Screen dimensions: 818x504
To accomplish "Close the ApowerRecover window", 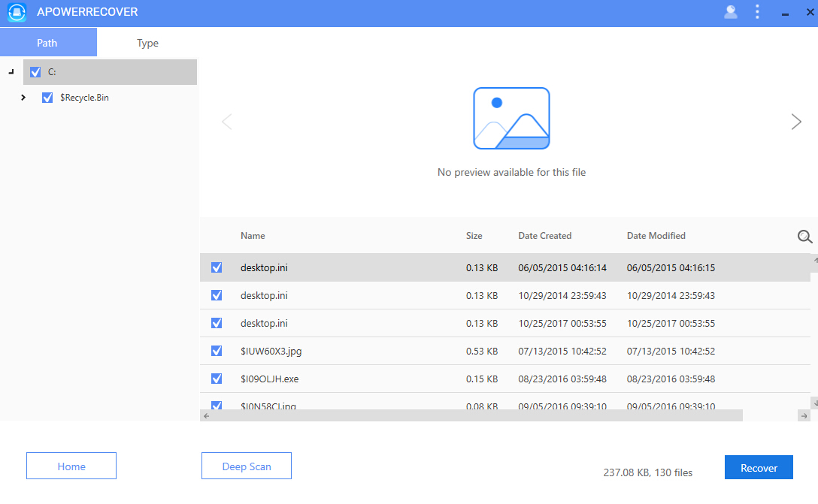I will (x=810, y=12).
